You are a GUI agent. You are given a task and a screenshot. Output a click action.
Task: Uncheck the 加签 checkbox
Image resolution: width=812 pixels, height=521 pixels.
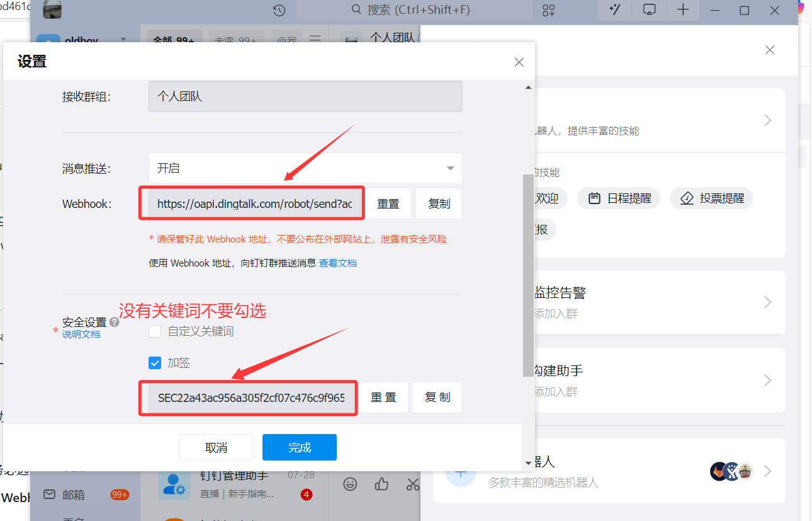pyautogui.click(x=155, y=363)
